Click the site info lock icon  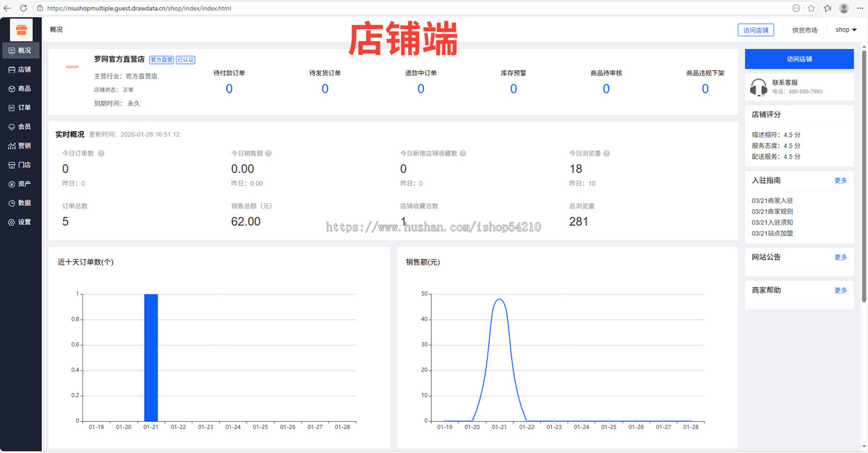[41, 8]
